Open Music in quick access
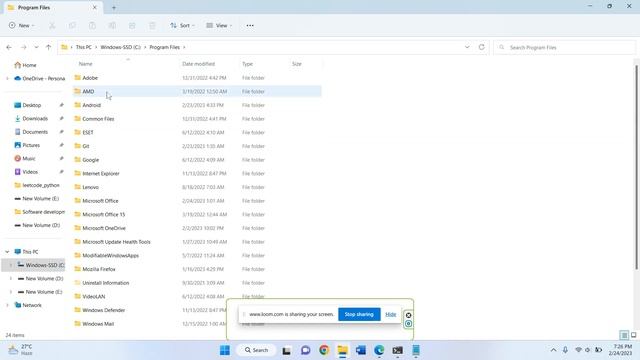This screenshot has height=360, width=640. coord(29,158)
